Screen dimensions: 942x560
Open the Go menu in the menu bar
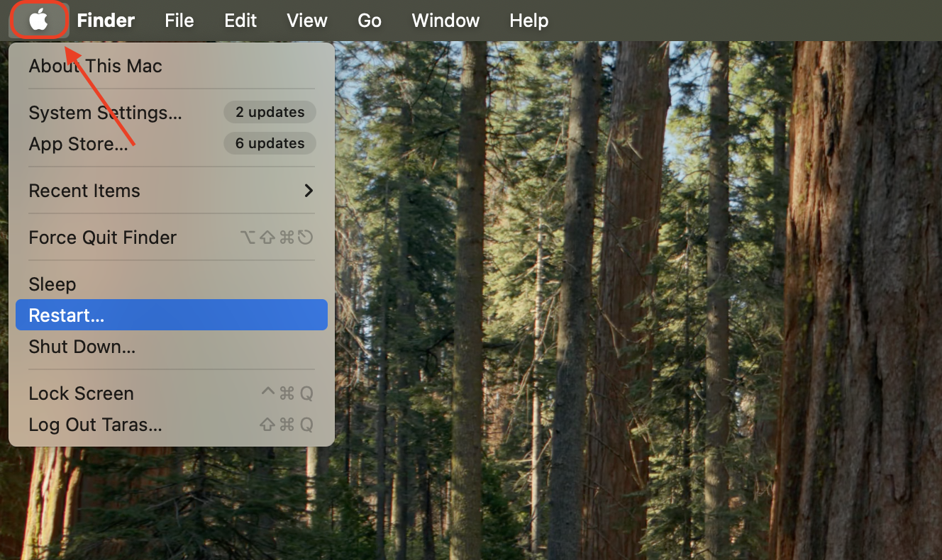pyautogui.click(x=369, y=20)
